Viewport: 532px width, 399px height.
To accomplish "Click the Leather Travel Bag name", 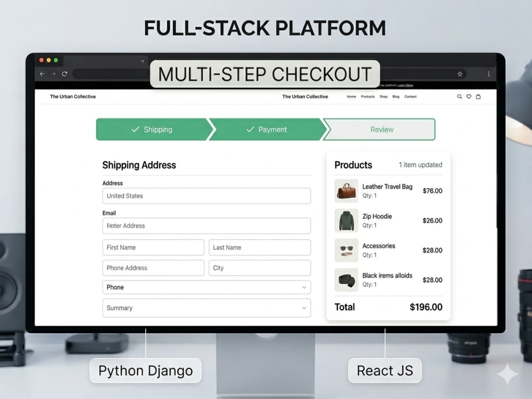I will [387, 187].
